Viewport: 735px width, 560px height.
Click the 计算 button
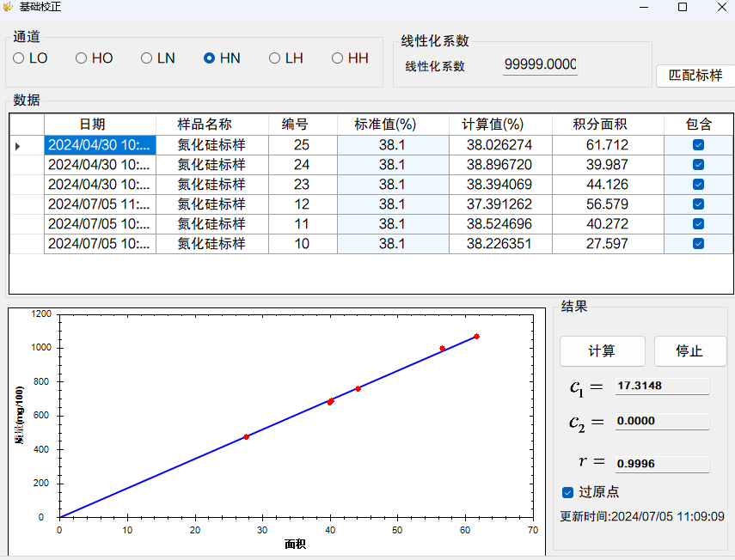[x=602, y=350]
